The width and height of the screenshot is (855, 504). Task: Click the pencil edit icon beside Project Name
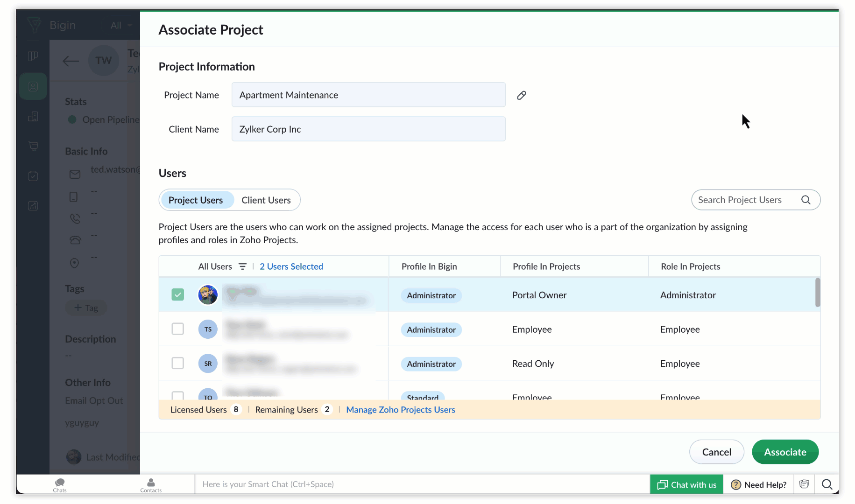tap(522, 95)
